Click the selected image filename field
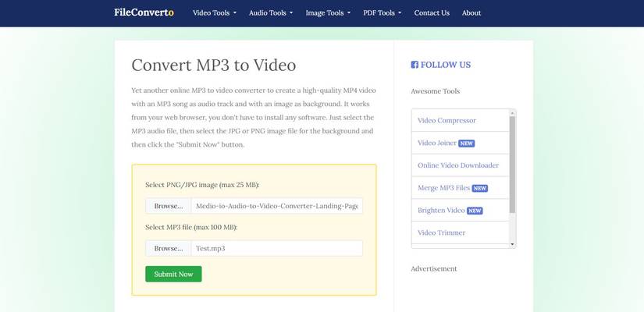 (x=277, y=206)
